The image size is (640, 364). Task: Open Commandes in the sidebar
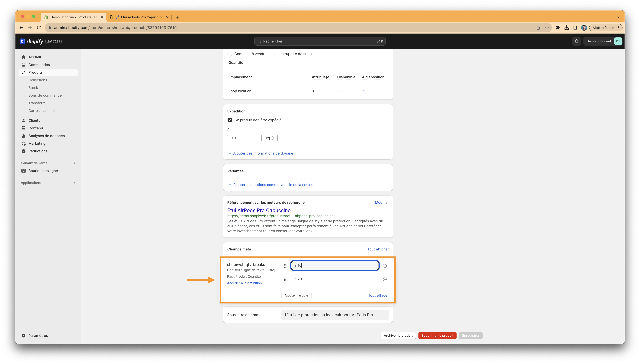coord(39,65)
